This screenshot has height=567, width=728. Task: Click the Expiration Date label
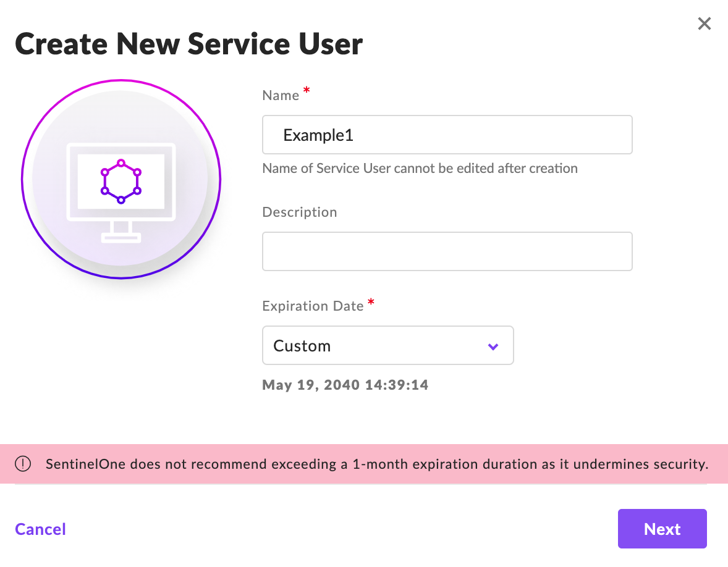click(312, 306)
